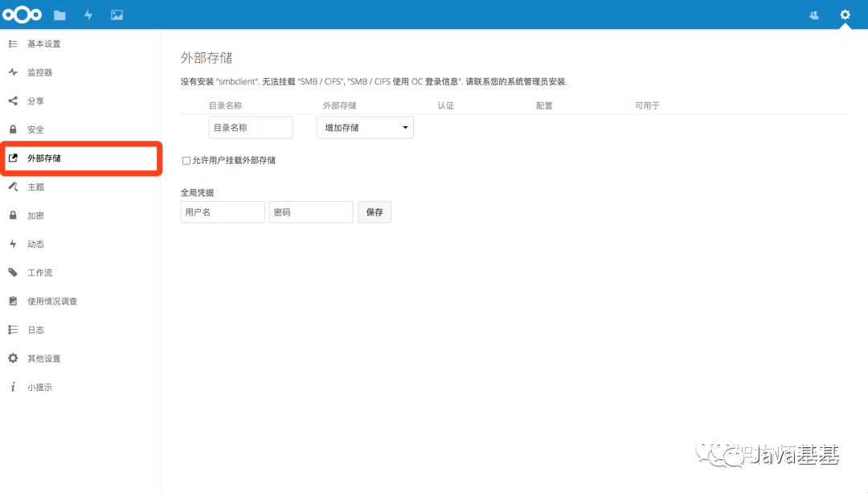Screen dimensions: 868x493
Task: Click the list icon beside 日志
Action: coord(13,330)
